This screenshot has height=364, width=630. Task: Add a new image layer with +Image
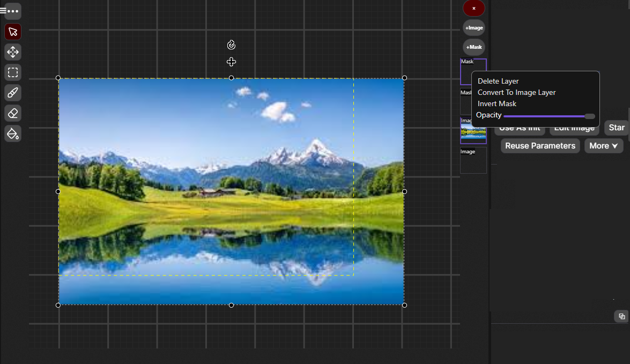pos(473,28)
